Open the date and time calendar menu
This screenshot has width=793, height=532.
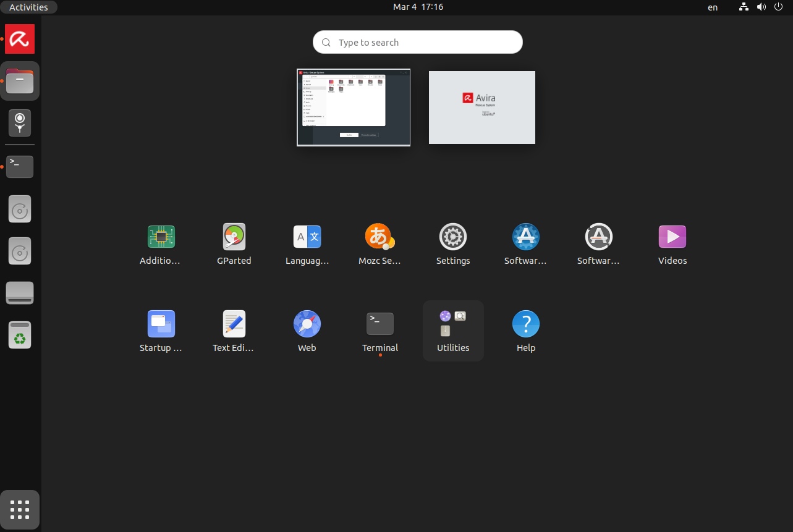click(x=418, y=7)
